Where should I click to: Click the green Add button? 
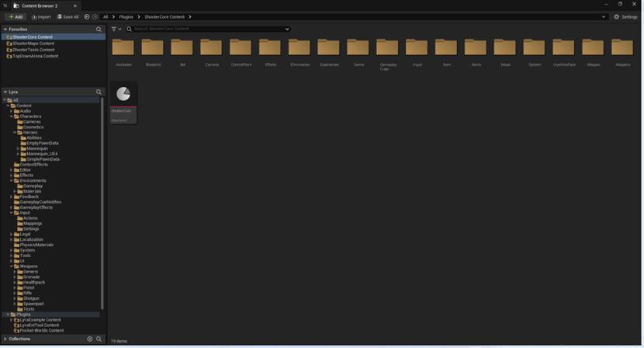pyautogui.click(x=15, y=16)
